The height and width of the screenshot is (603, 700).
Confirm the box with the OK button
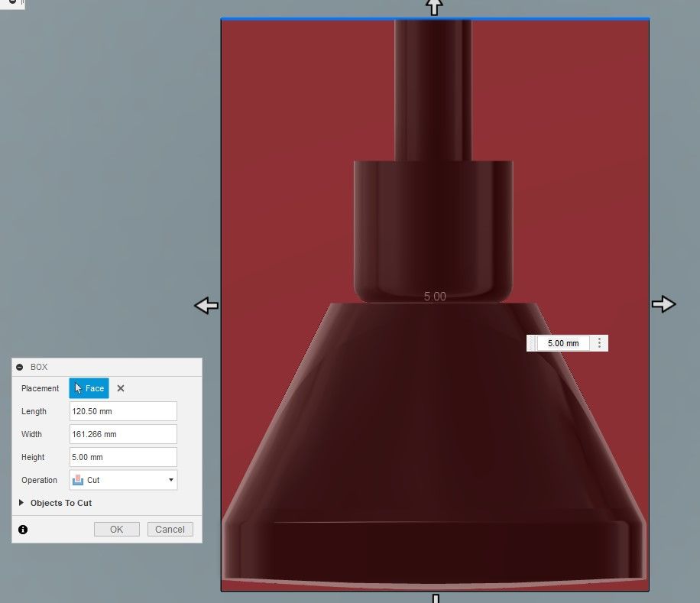[116, 530]
